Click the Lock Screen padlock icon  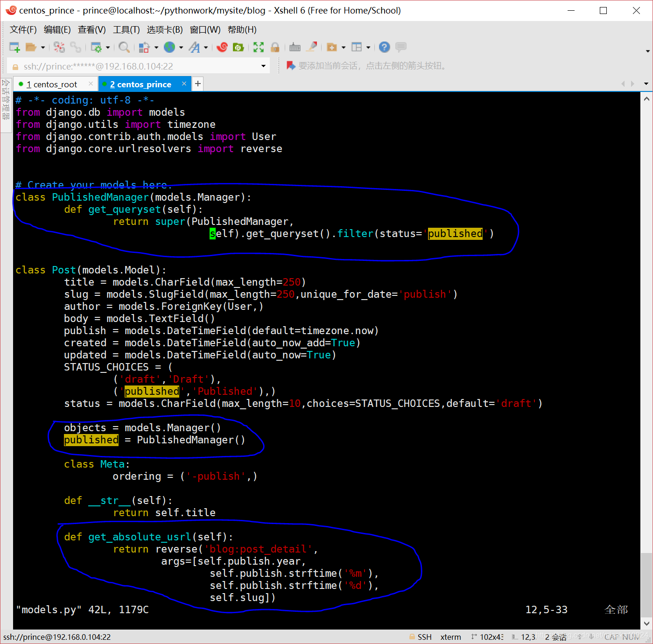tap(275, 47)
